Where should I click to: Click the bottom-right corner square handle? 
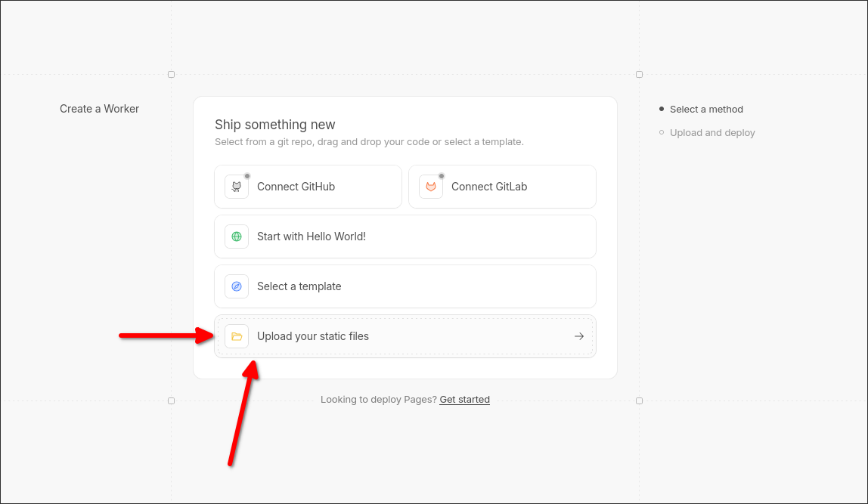(x=639, y=400)
